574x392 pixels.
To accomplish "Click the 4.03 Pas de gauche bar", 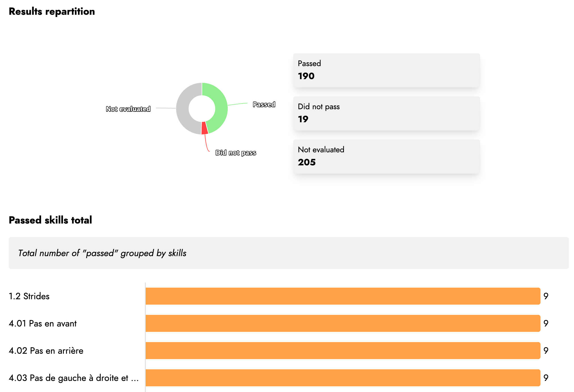I will click(343, 378).
